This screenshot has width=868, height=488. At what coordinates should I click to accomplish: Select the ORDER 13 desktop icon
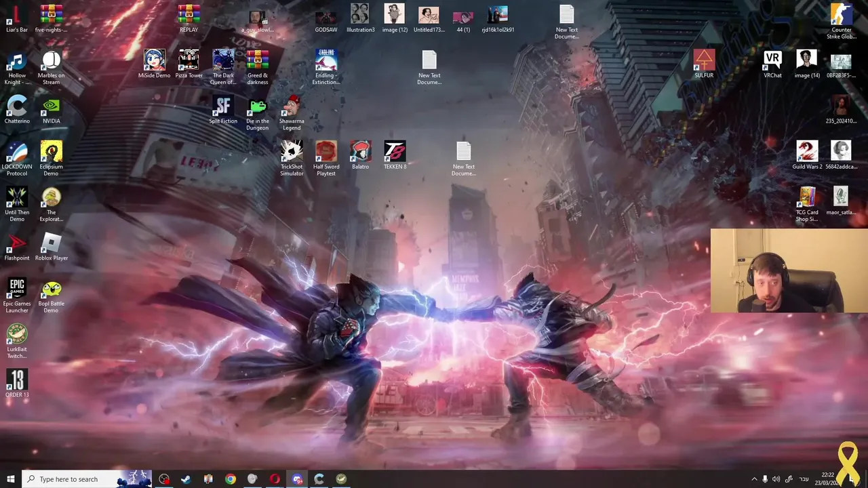point(17,383)
